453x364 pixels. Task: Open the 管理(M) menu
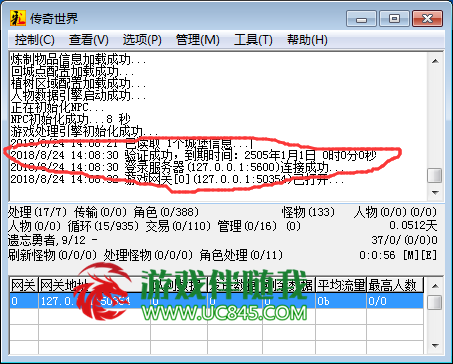click(x=198, y=40)
